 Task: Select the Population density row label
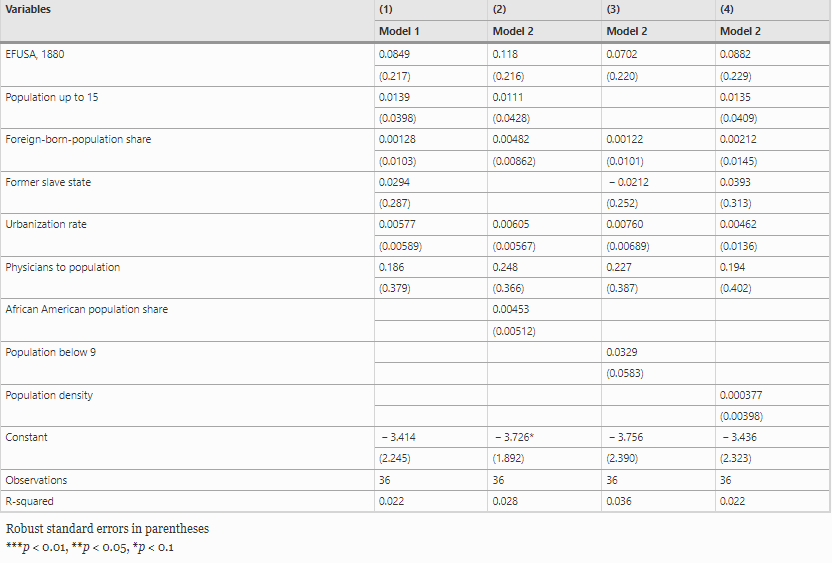(49, 395)
